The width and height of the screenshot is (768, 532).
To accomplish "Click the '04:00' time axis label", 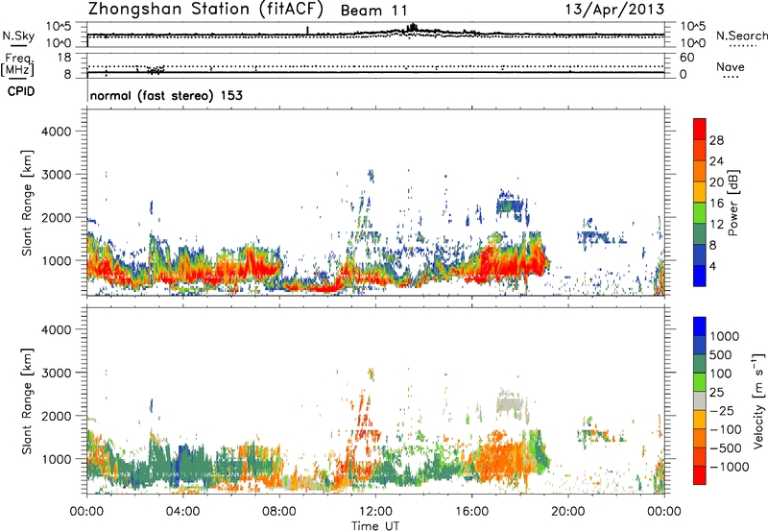I will [x=182, y=512].
